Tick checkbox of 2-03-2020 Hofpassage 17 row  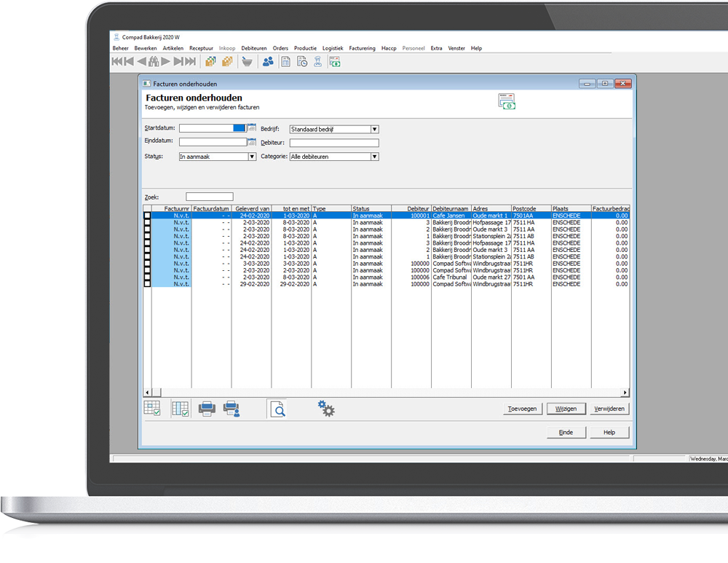[147, 223]
